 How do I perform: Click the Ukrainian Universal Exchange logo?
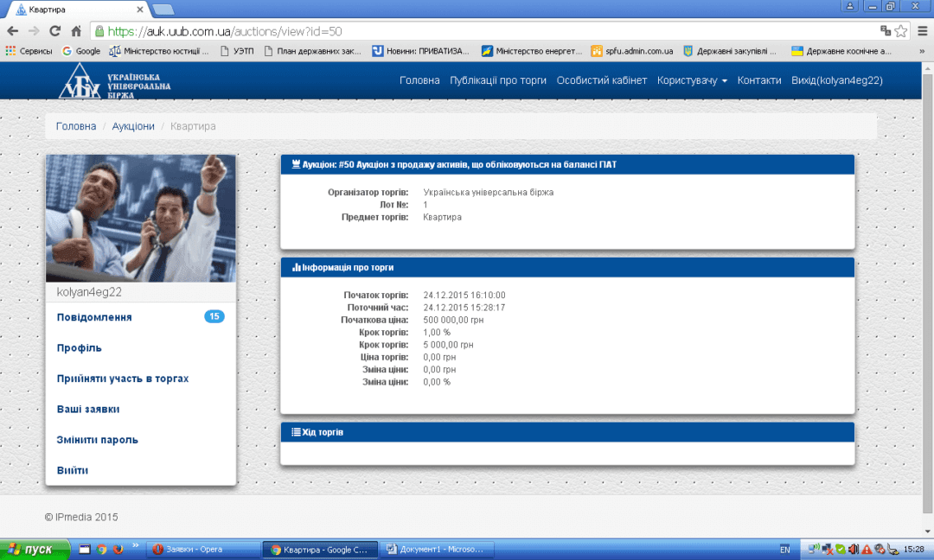pyautogui.click(x=114, y=81)
